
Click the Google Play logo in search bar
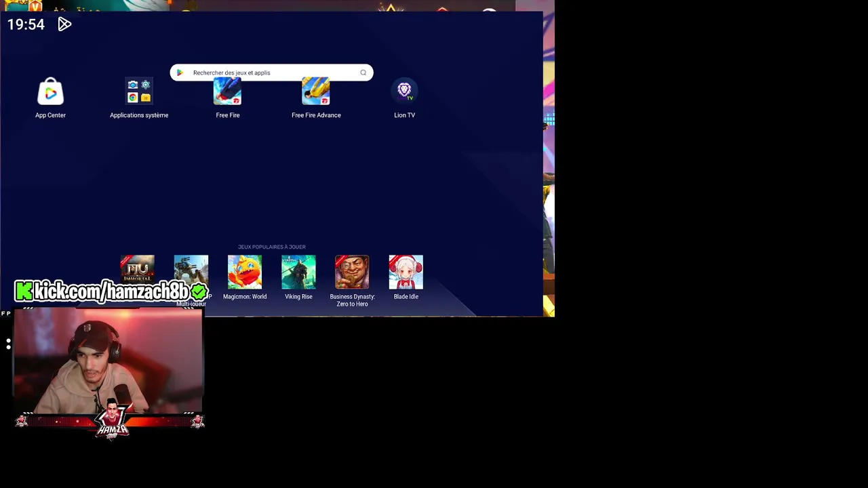(x=180, y=73)
